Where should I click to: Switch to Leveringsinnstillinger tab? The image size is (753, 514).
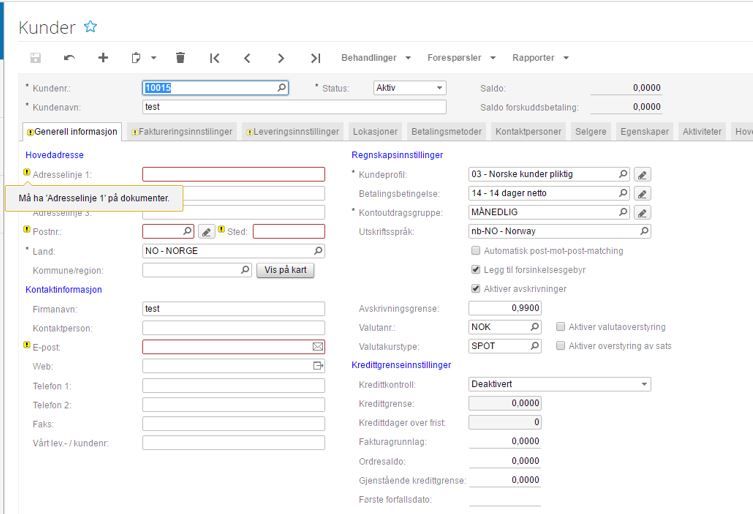[293, 132]
